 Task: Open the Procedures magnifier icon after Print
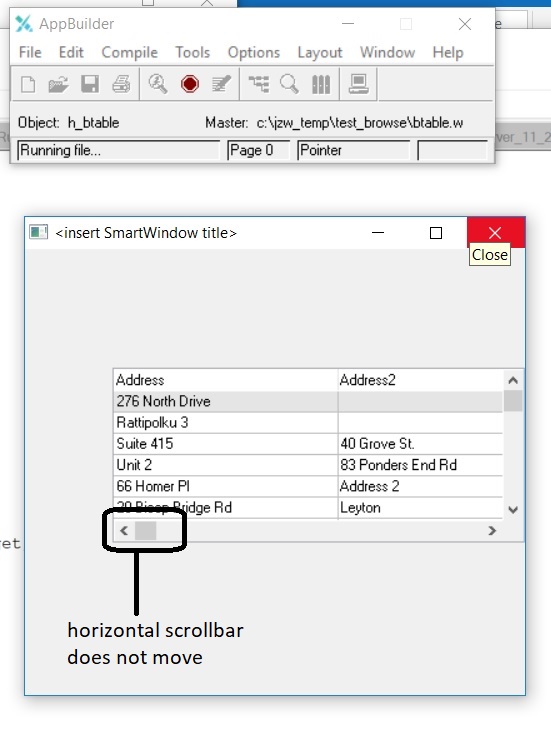(x=158, y=84)
